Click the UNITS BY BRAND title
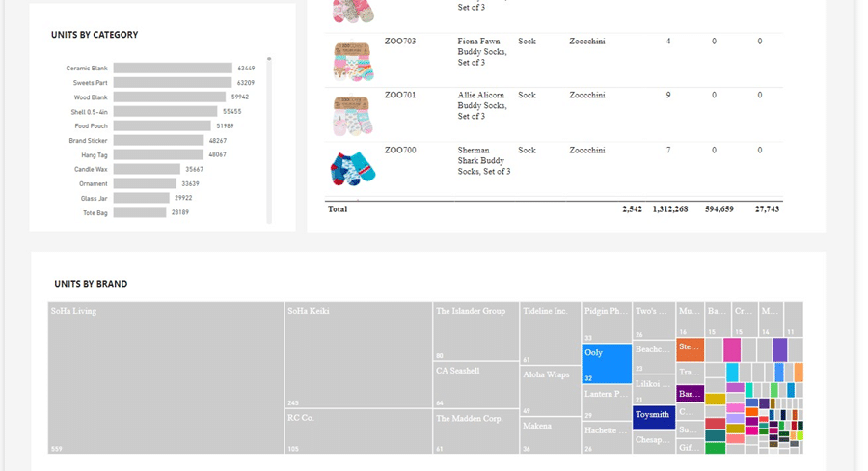 click(x=91, y=284)
